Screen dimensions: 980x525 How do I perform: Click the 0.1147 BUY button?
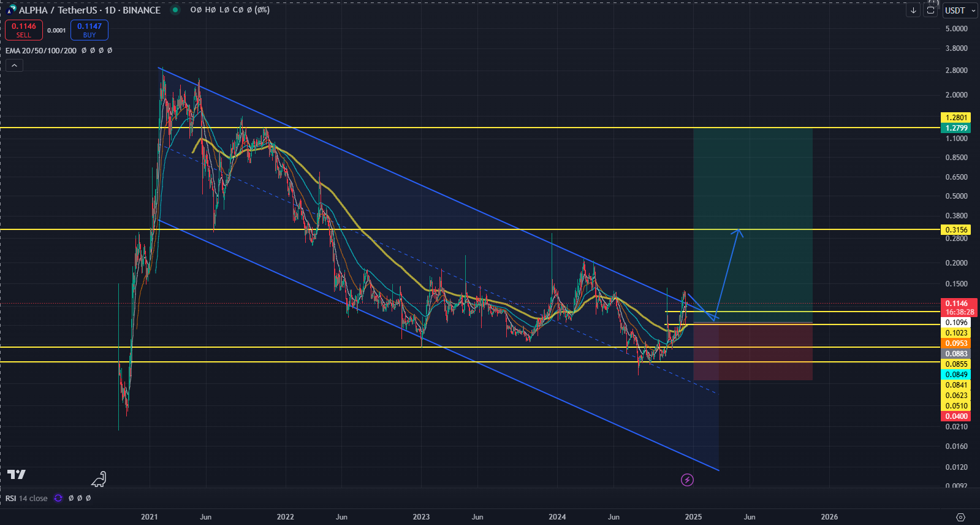point(89,30)
